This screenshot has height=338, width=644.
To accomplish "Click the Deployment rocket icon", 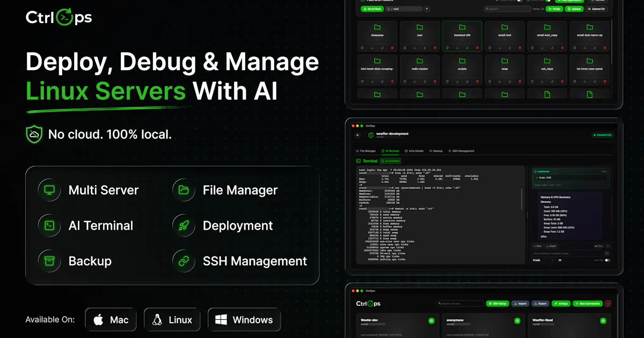I will [x=184, y=225].
